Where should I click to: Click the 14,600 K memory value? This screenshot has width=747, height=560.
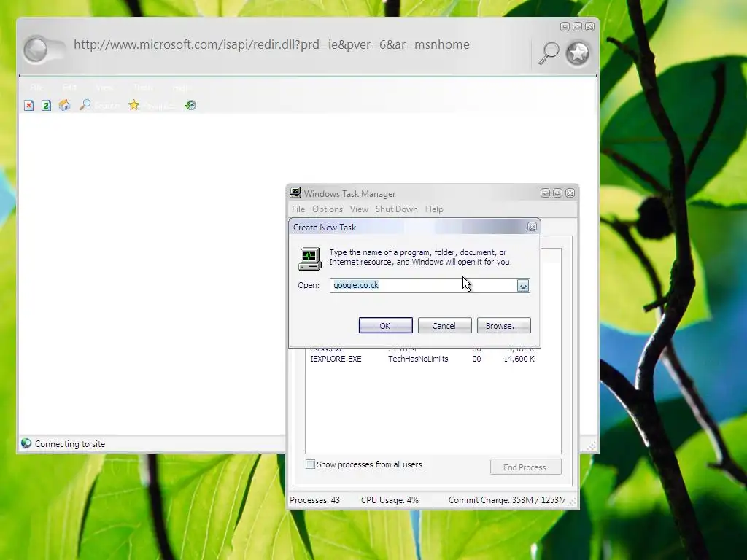coord(519,359)
